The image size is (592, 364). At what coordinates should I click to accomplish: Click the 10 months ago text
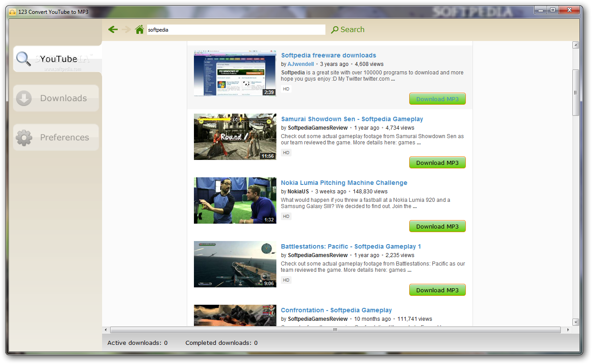pos(372,319)
